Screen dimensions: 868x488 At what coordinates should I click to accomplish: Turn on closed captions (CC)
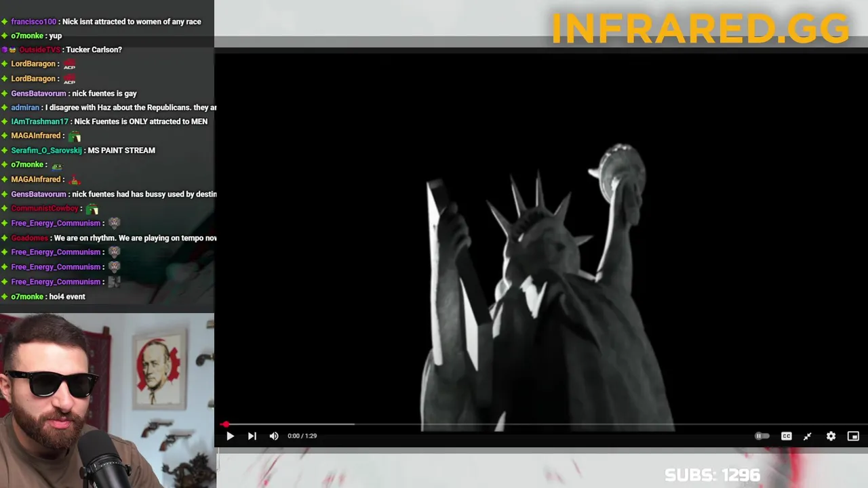click(786, 436)
